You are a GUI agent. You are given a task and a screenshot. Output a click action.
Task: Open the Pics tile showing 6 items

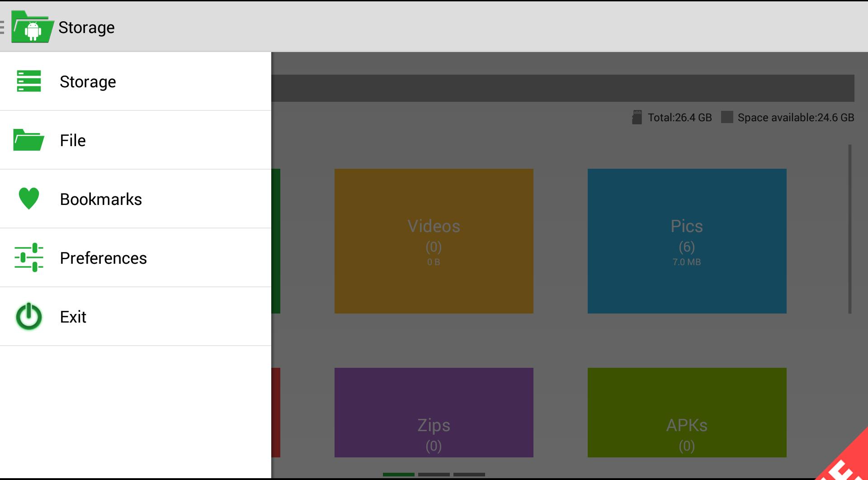point(687,241)
